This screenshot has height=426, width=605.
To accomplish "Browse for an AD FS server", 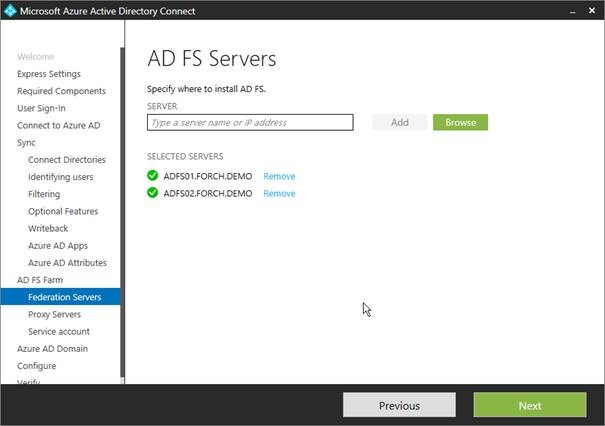I will [460, 122].
